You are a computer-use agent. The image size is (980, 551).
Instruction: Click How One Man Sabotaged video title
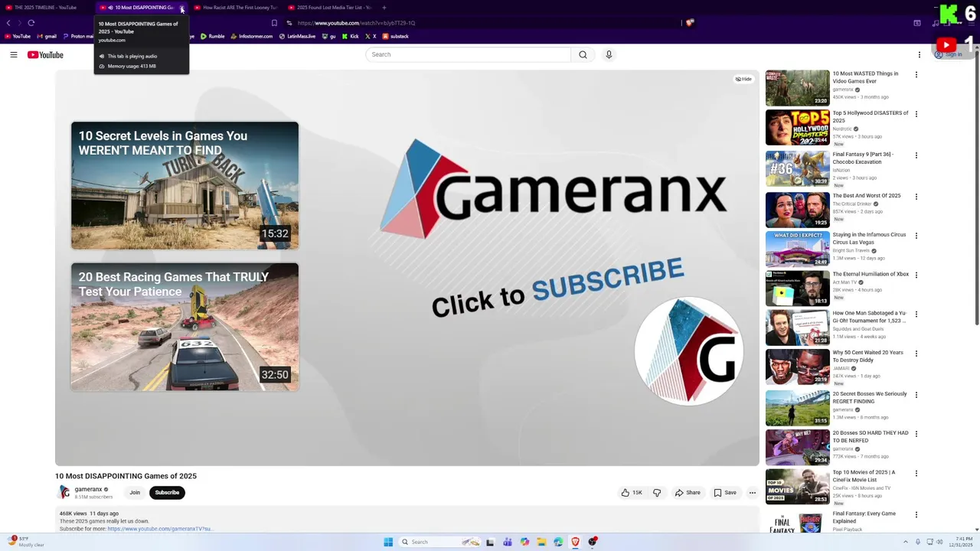point(870,317)
